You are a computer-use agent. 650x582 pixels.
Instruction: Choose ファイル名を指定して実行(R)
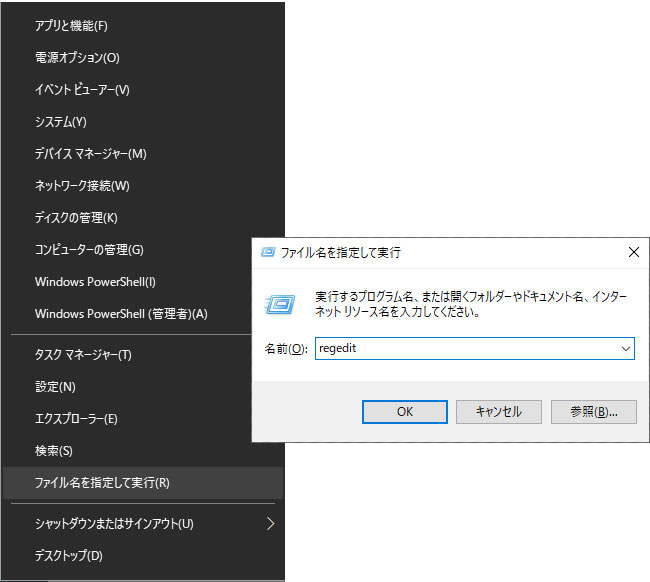tap(143, 483)
